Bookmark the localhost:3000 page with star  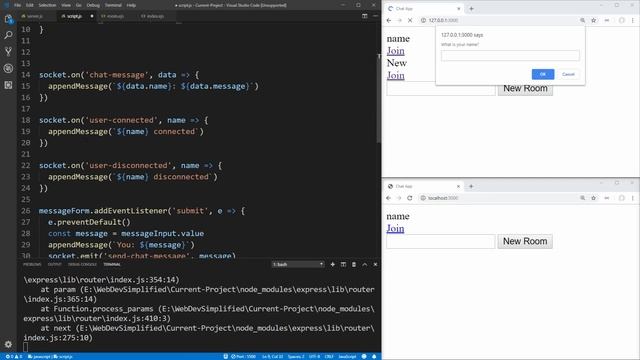pyautogui.click(x=593, y=198)
